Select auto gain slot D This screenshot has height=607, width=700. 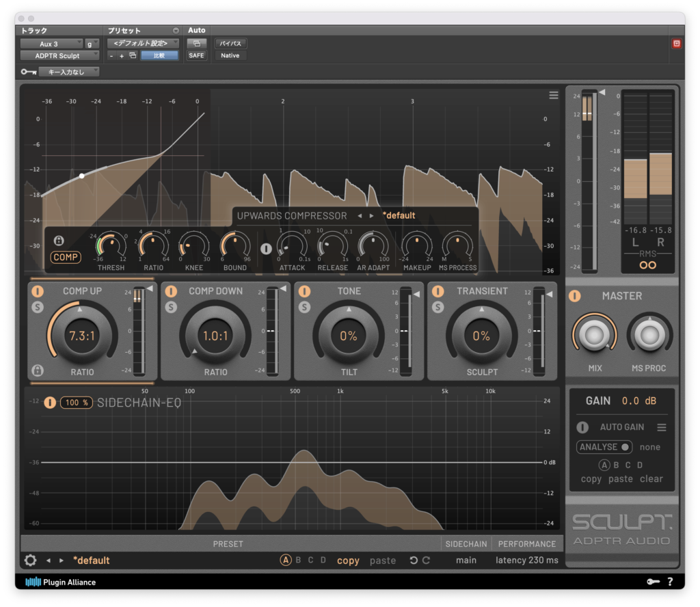pos(640,465)
